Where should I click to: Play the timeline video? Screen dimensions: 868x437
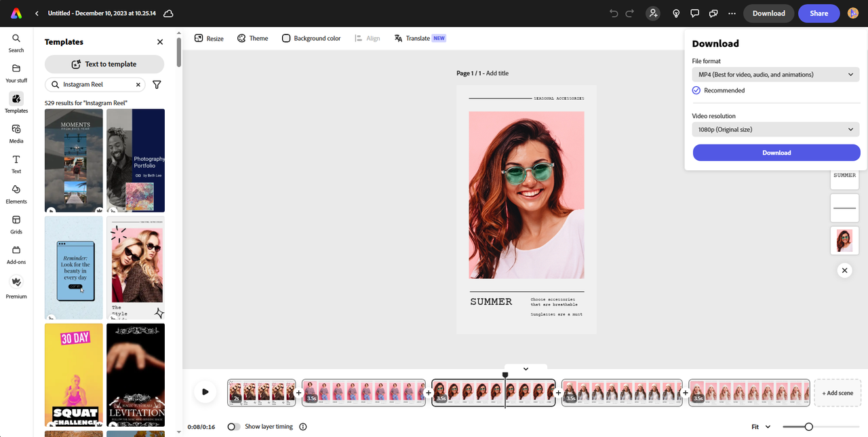click(x=205, y=392)
